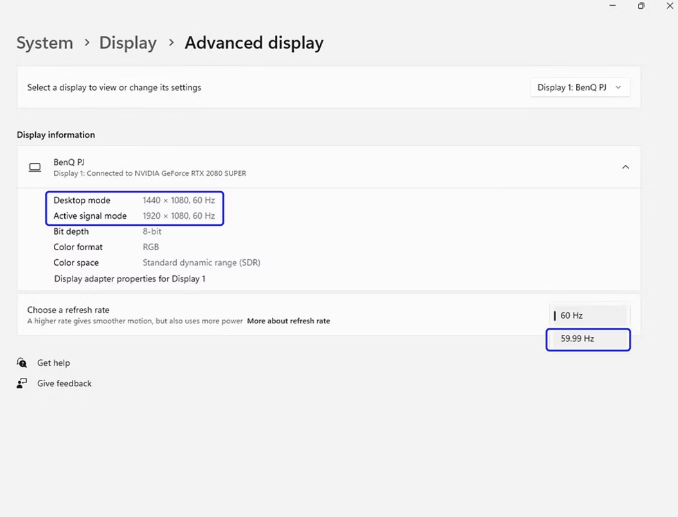The image size is (678, 517).
Task: Click the 8-bit bit depth value
Action: (x=152, y=231)
